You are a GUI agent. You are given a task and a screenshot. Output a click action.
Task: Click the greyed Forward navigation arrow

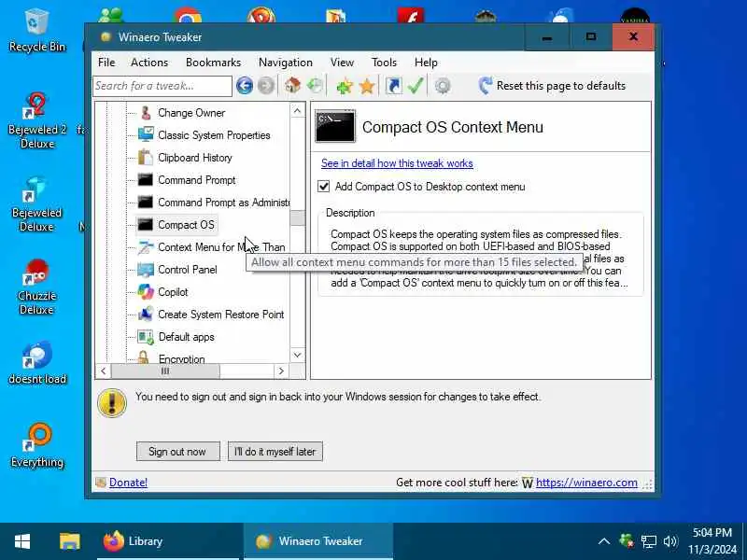click(x=266, y=86)
